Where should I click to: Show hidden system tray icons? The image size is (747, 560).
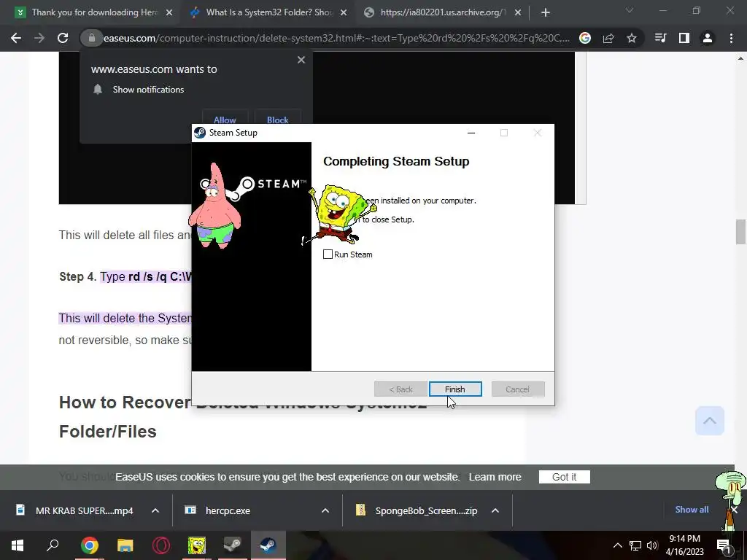coord(617,545)
